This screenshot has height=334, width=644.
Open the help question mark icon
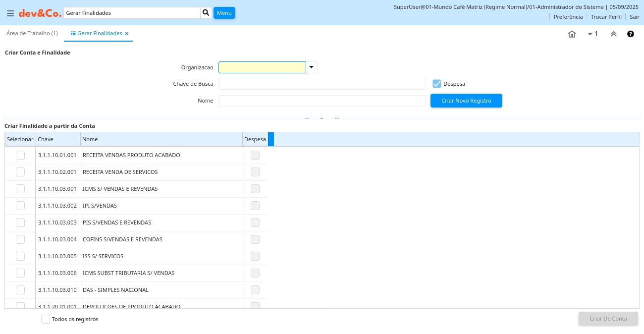pyautogui.click(x=631, y=34)
